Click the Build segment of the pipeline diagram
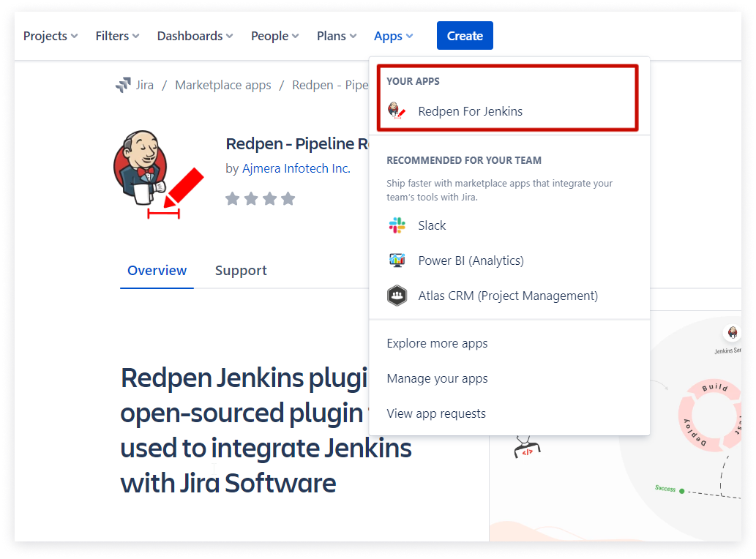 pyautogui.click(x=714, y=388)
